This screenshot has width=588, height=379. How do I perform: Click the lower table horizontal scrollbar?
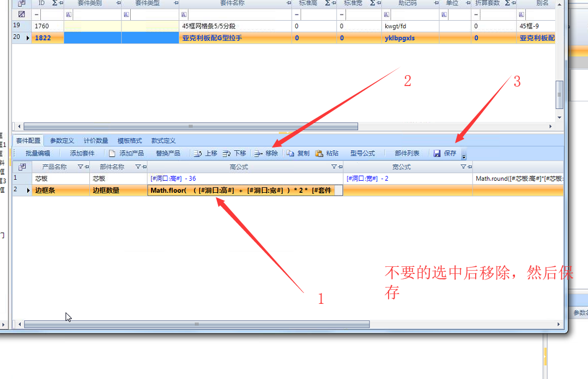coord(196,324)
